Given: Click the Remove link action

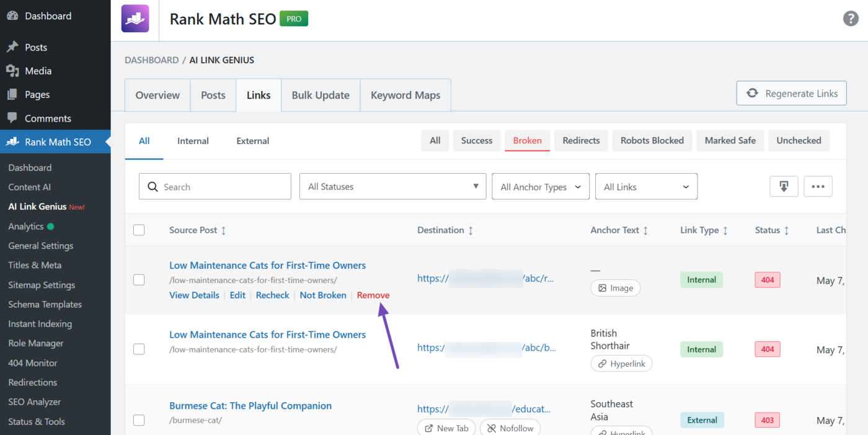Looking at the screenshot, I should 373,295.
